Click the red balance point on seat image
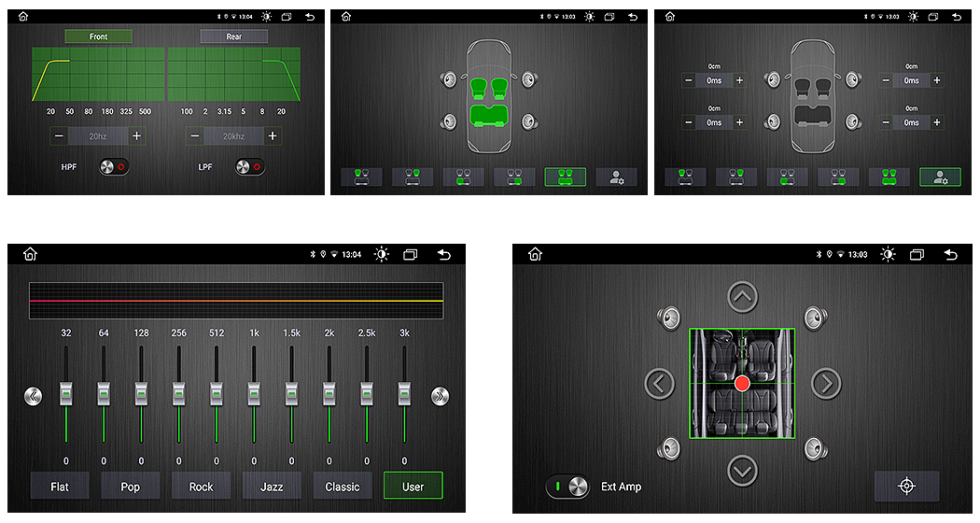This screenshot has height=523, width=980. pos(742,384)
